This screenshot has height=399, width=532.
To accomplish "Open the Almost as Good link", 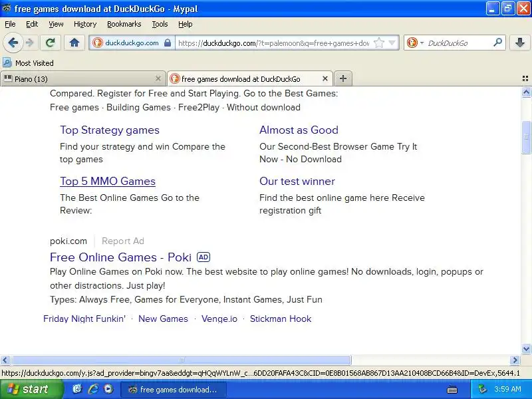I will click(299, 130).
